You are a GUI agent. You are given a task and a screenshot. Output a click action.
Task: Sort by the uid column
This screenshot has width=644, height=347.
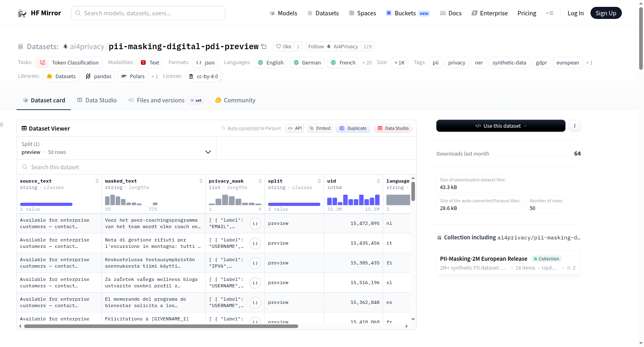[378, 181]
